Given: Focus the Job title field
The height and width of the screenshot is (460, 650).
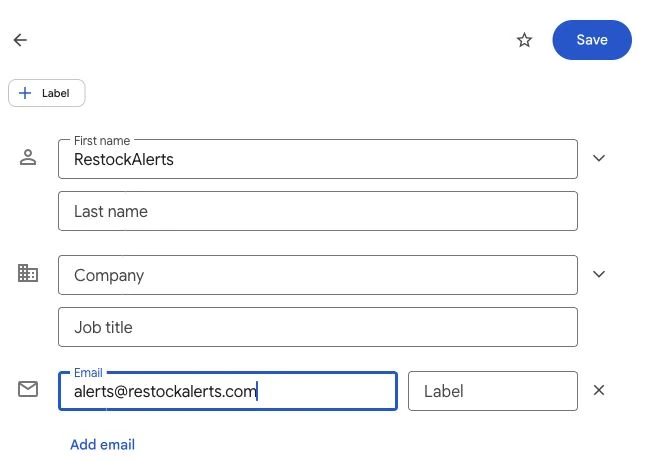Looking at the screenshot, I should [x=318, y=327].
